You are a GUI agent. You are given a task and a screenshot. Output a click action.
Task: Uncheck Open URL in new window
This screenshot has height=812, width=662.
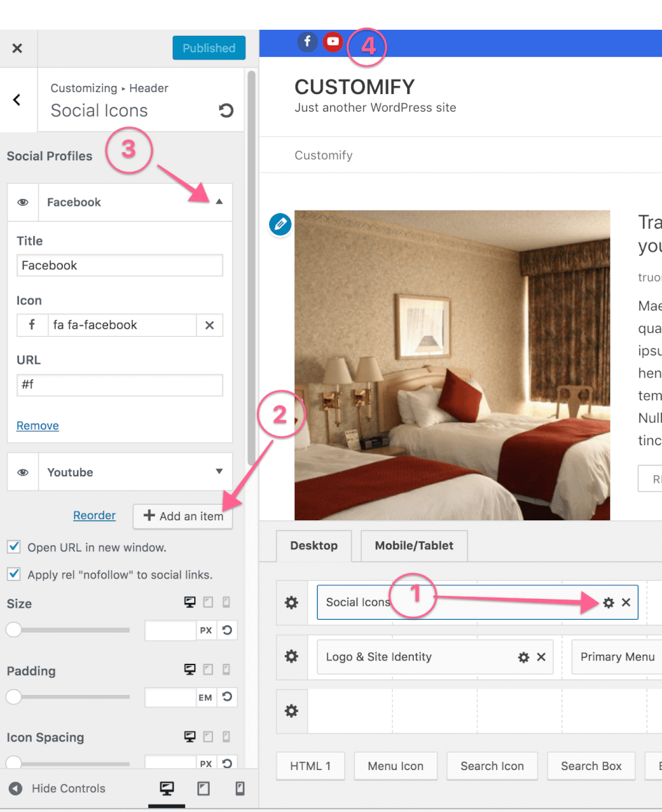[13, 547]
